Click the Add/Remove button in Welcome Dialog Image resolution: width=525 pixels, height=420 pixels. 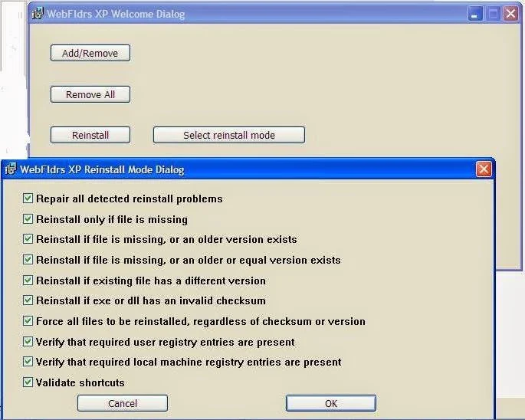pyautogui.click(x=90, y=53)
